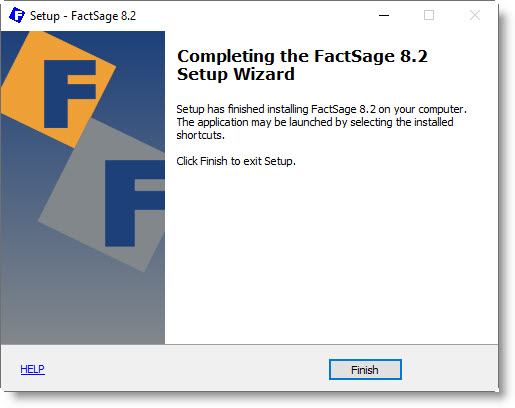Click the FactSage icon in the title bar
Image resolution: width=515 pixels, height=408 pixels.
coord(17,15)
